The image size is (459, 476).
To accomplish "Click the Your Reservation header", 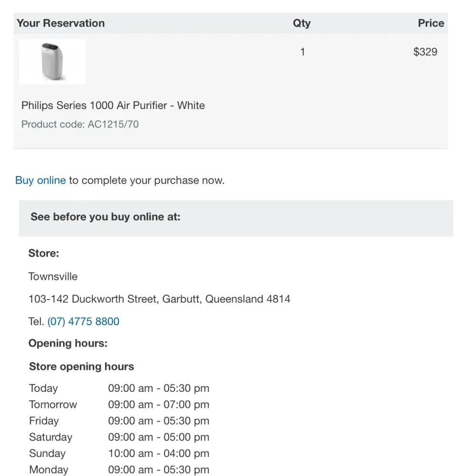I will click(60, 23).
